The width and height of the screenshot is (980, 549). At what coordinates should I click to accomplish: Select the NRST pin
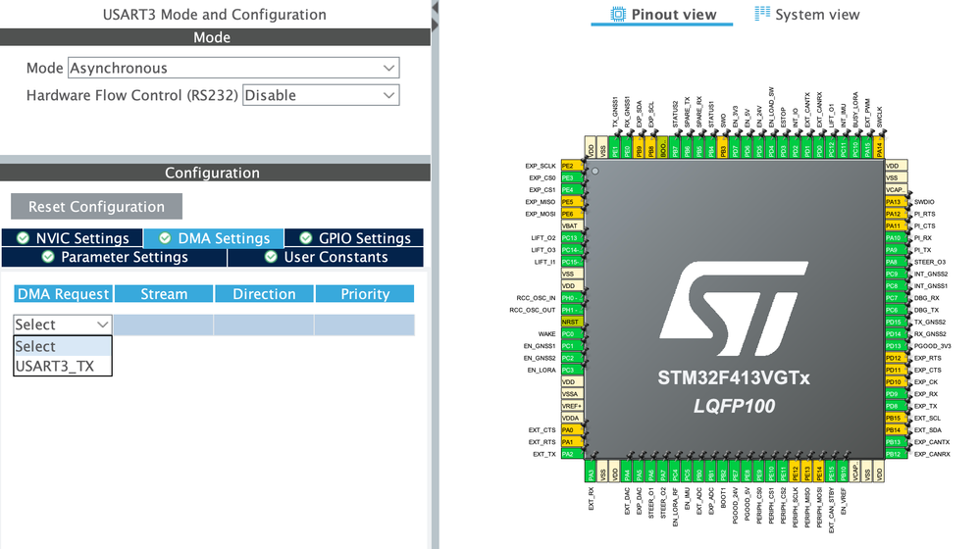[x=572, y=322]
